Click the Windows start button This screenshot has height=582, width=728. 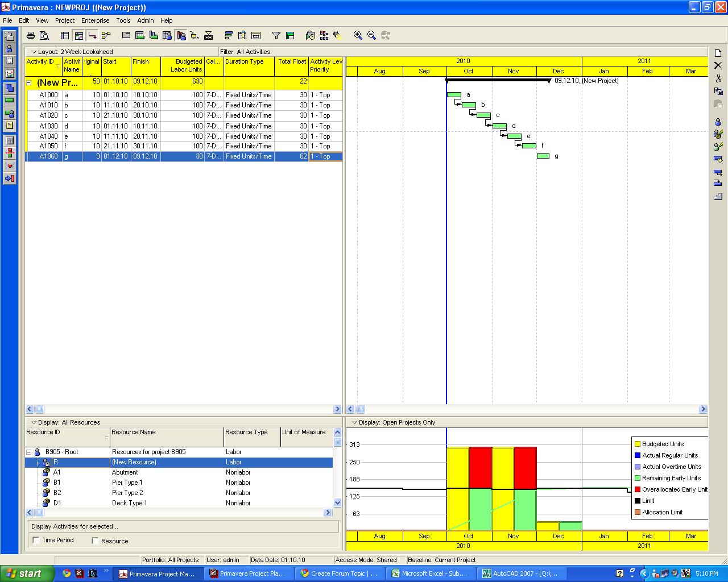pos(27,573)
